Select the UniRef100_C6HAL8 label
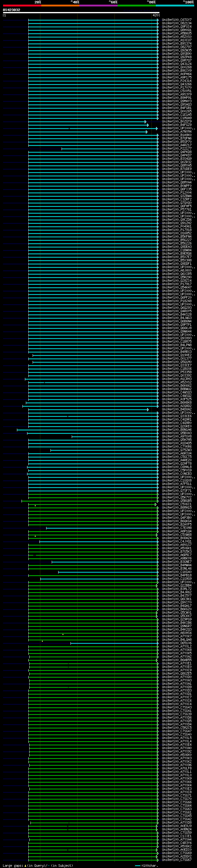The width and height of the screenshot is (197, 868). (x=176, y=467)
